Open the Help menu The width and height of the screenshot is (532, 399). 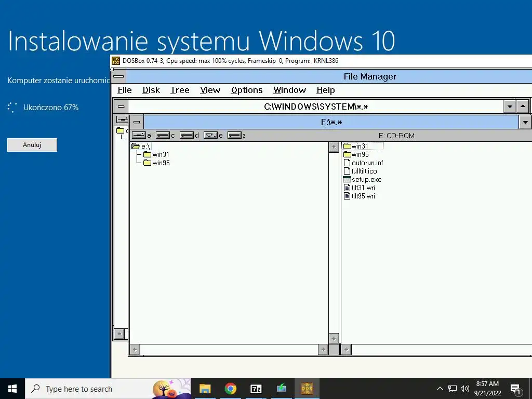pyautogui.click(x=326, y=90)
